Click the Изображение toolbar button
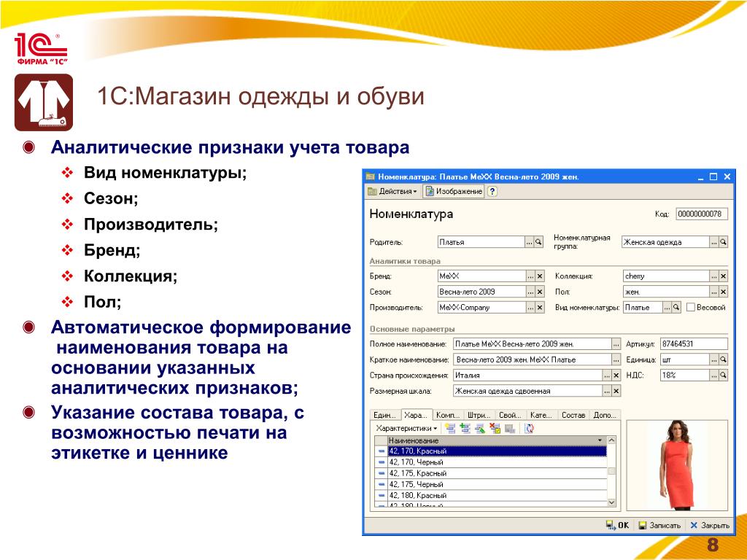Image resolution: width=747 pixels, height=560 pixels. coord(454,192)
